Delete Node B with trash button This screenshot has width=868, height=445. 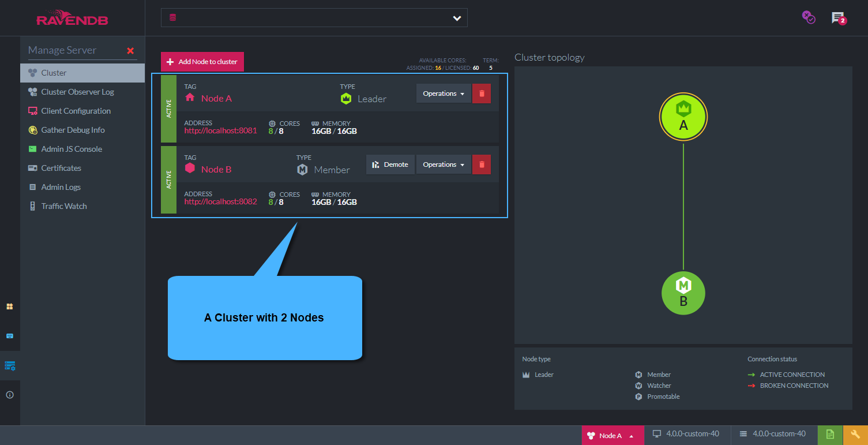[482, 164]
